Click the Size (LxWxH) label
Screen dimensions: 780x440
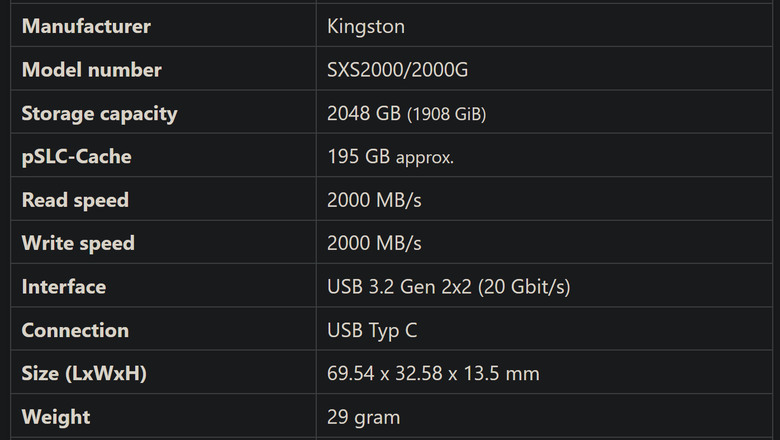point(84,374)
